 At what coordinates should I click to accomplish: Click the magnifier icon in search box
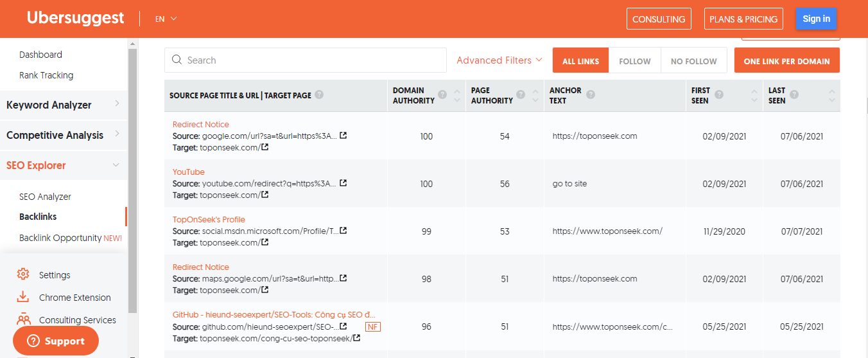point(177,60)
